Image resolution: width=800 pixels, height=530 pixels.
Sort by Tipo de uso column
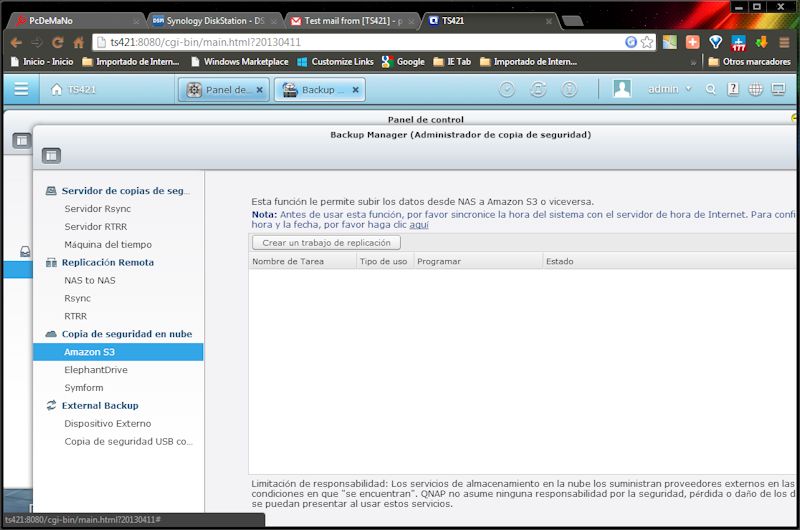click(385, 261)
